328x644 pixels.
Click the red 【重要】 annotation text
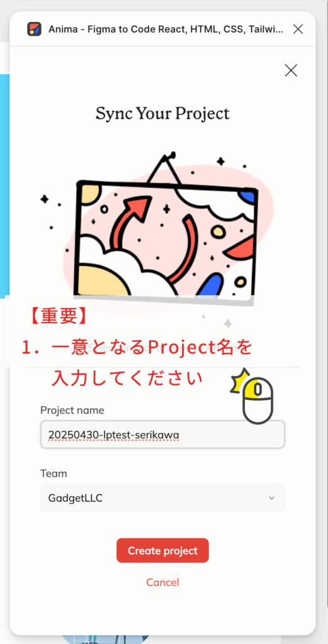click(58, 317)
